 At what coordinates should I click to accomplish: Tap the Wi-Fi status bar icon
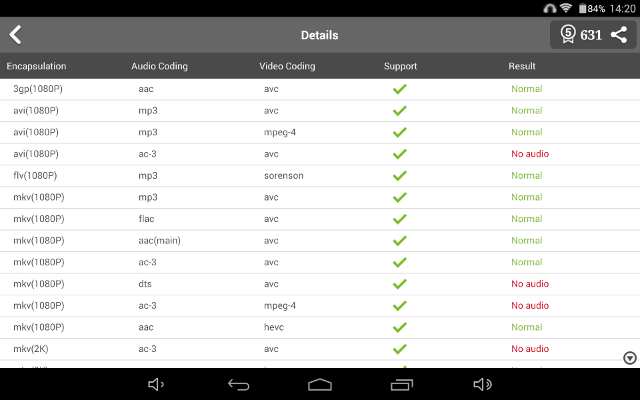[x=566, y=8]
